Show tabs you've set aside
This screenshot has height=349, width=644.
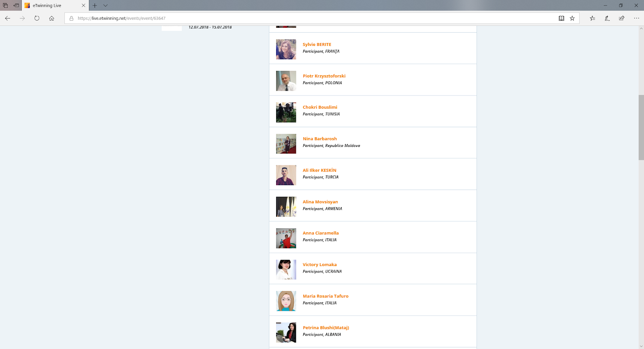[5, 6]
